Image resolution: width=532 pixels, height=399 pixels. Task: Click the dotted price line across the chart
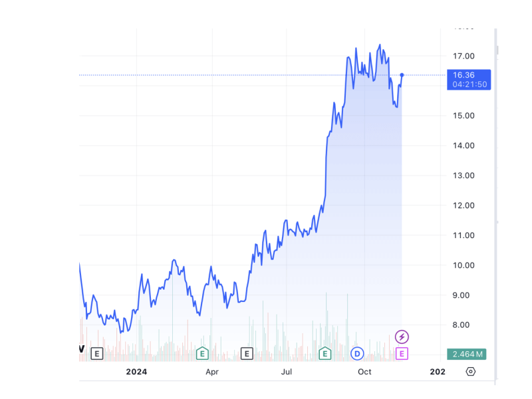coord(233,75)
